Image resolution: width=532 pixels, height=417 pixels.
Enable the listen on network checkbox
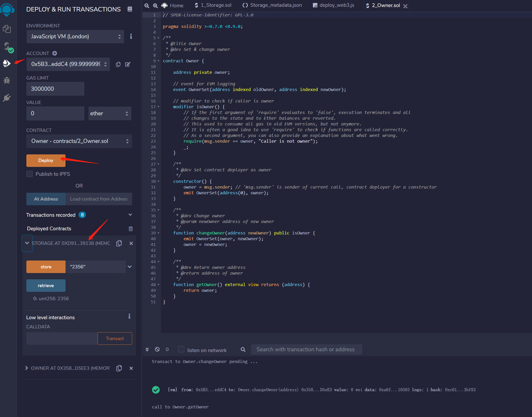(181, 349)
